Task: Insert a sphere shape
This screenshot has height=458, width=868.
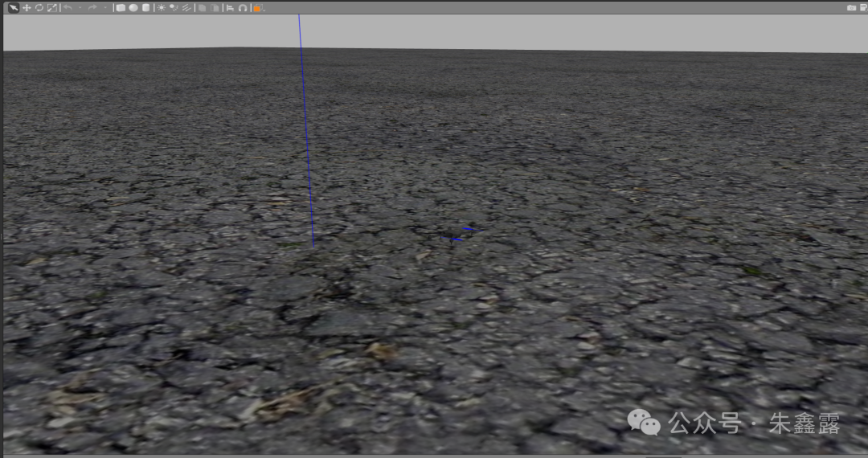Action: (133, 8)
